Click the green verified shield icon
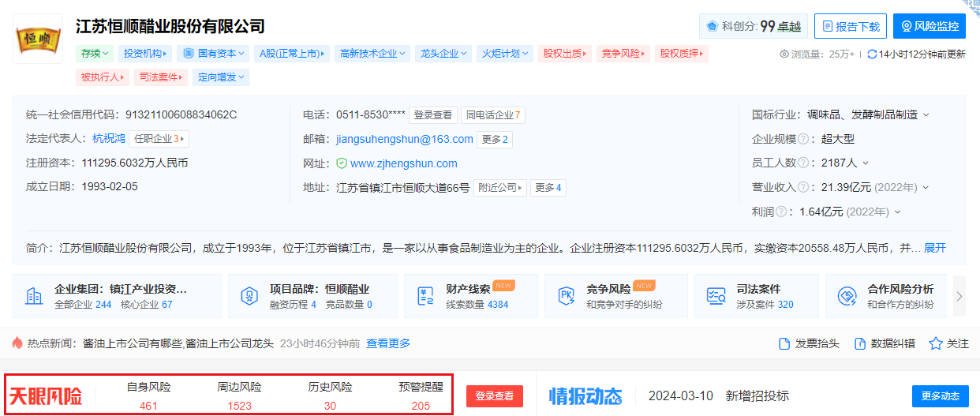Screen dimensions: 980x416 point(342,163)
